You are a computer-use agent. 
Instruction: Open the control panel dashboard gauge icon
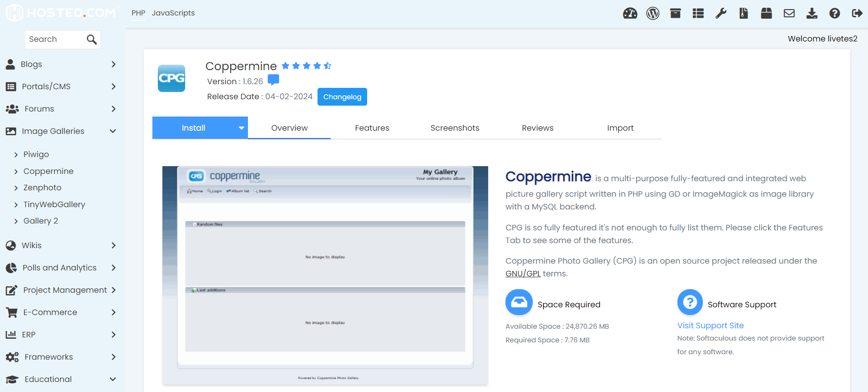click(630, 13)
